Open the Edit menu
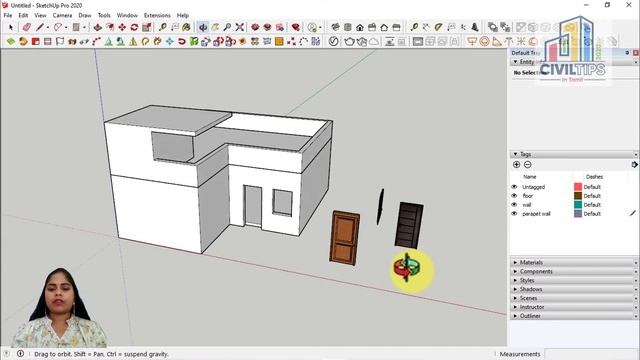Screen dimensions: 640x360 click(23, 15)
